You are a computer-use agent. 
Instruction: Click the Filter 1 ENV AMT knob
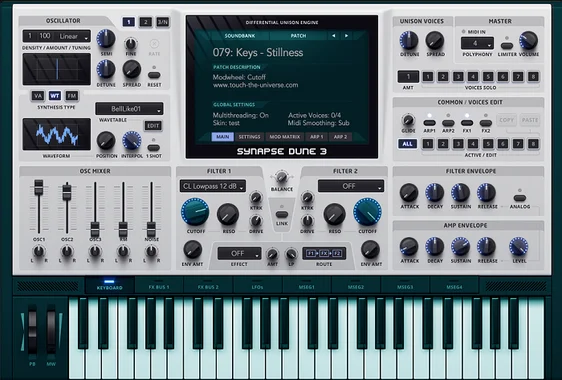193,250
